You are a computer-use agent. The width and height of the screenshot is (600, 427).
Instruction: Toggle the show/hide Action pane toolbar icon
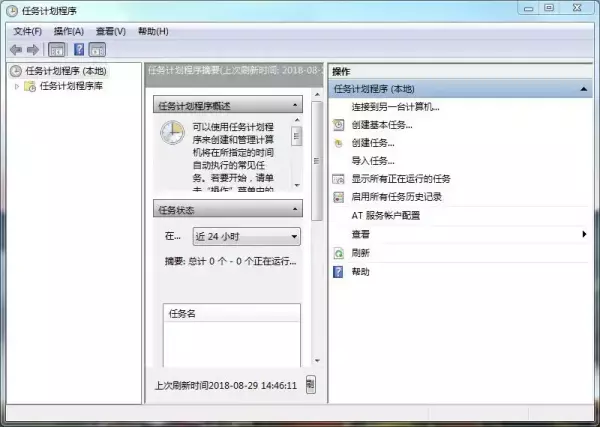[x=97, y=50]
